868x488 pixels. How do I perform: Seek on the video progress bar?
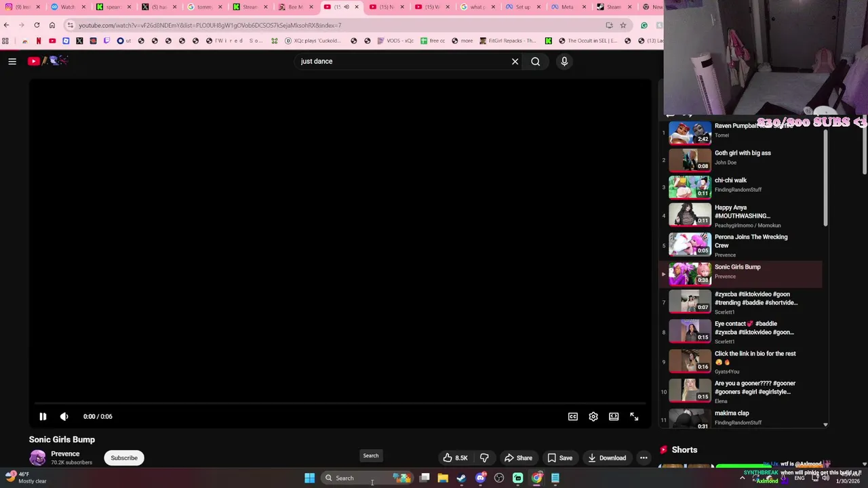pyautogui.click(x=340, y=403)
